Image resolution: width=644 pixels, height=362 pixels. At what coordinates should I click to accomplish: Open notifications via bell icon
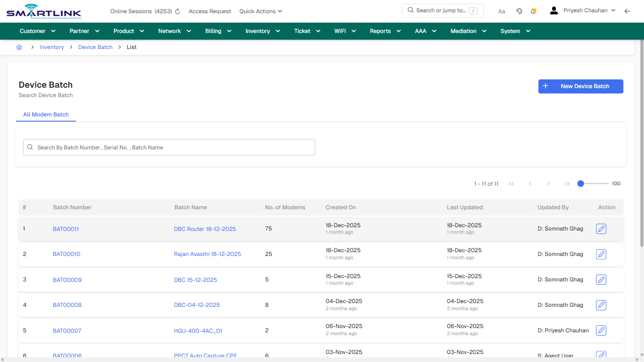coord(533,10)
